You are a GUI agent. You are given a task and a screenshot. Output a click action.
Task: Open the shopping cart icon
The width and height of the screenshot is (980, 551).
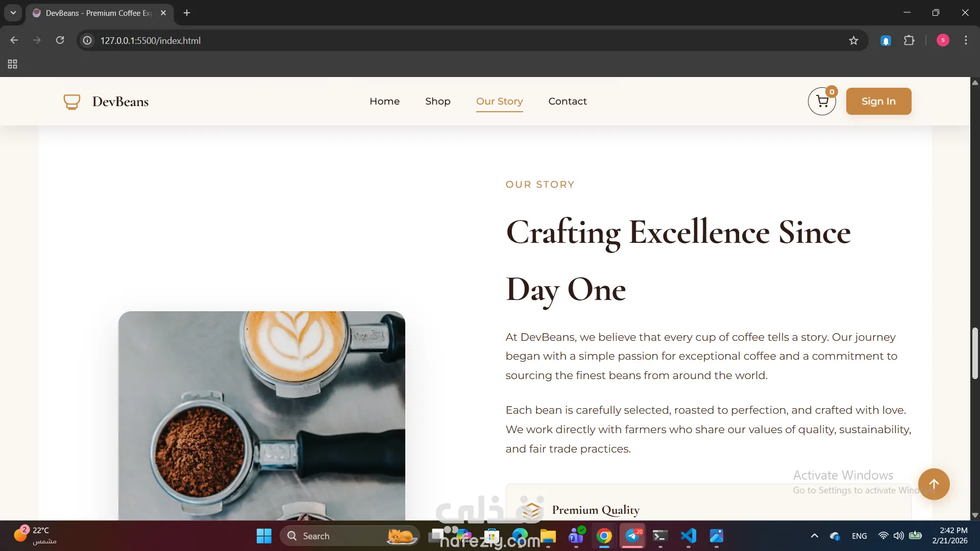point(822,102)
